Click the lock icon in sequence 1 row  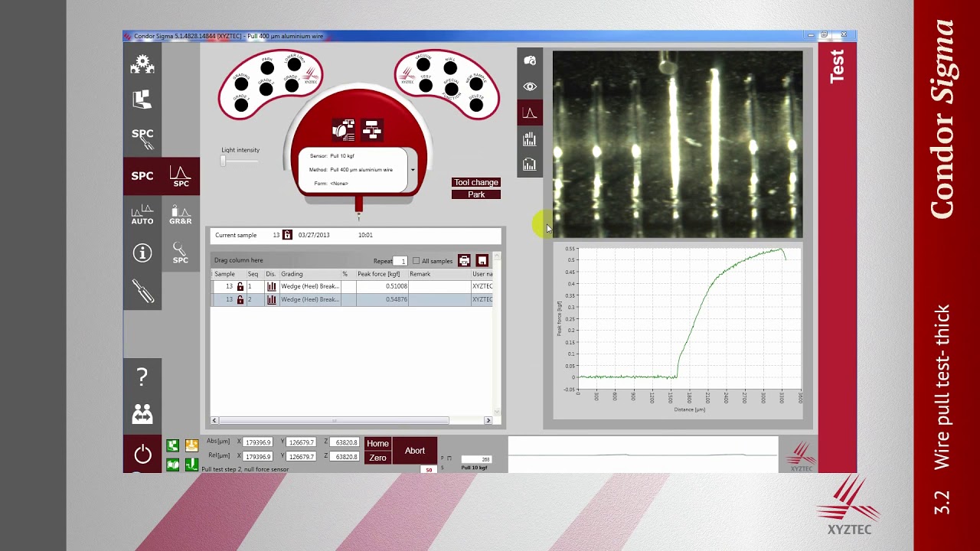tap(240, 286)
